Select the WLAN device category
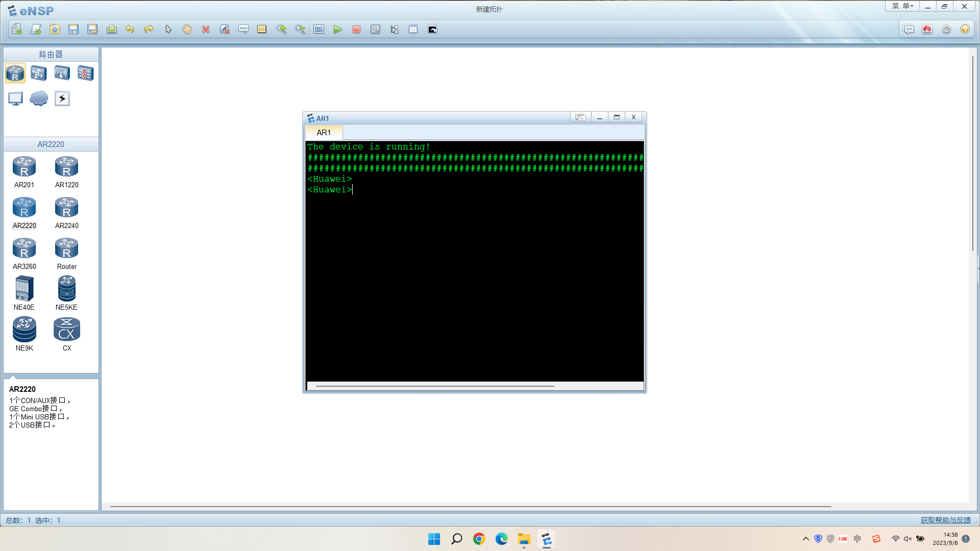980x551 pixels. (62, 73)
